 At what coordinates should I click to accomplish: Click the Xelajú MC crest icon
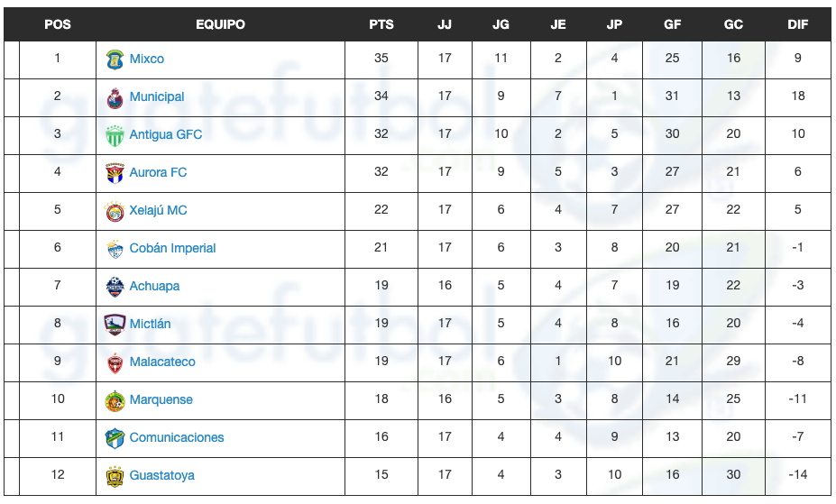click(x=115, y=211)
